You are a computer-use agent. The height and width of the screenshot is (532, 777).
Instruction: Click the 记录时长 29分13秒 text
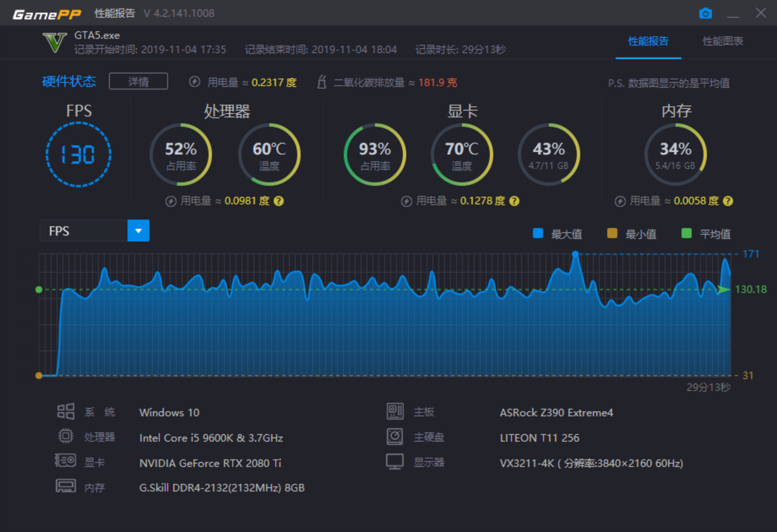tap(461, 50)
